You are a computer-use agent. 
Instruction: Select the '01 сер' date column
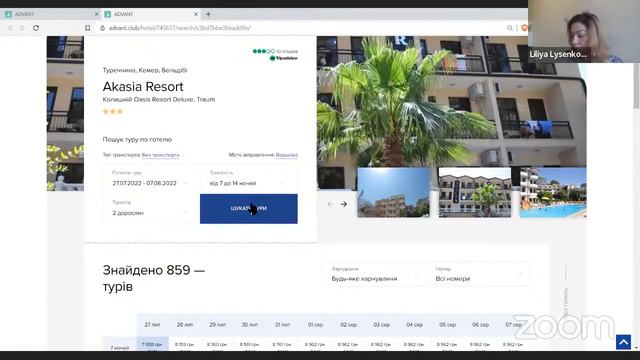pyautogui.click(x=316, y=325)
